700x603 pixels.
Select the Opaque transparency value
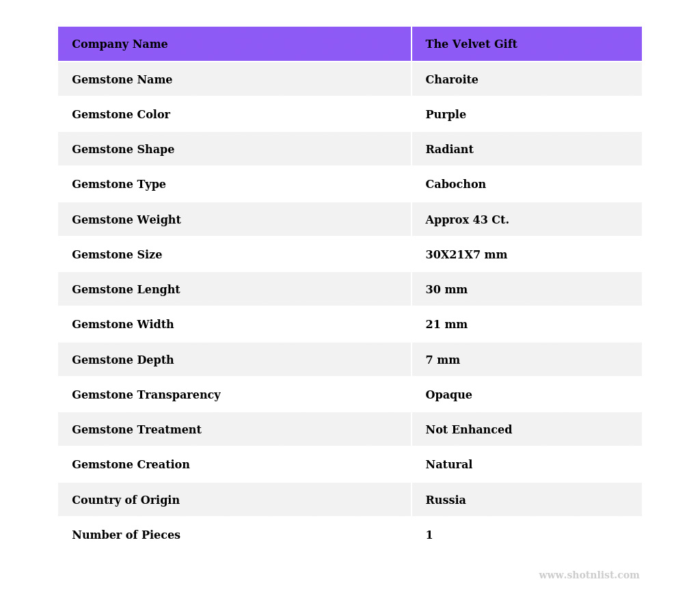point(448,395)
